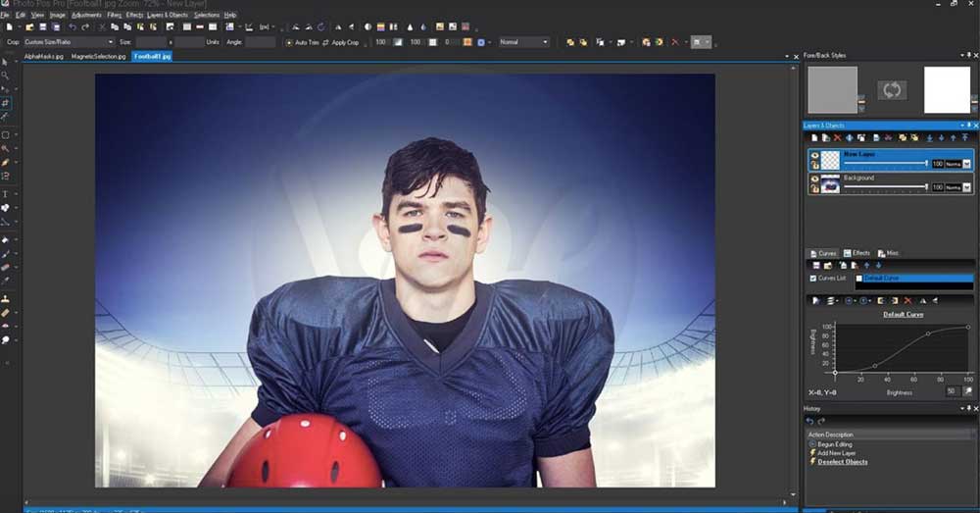Open the Filters menu
The image size is (980, 513).
[114, 15]
